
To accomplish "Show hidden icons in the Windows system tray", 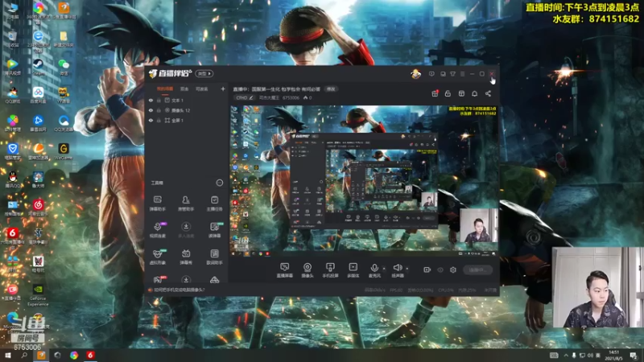I will 566,355.
